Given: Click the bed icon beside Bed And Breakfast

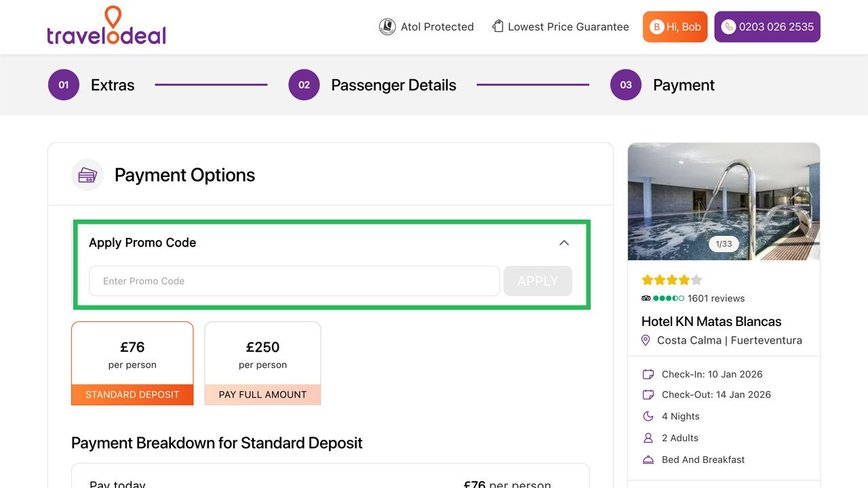Looking at the screenshot, I should click(x=648, y=460).
